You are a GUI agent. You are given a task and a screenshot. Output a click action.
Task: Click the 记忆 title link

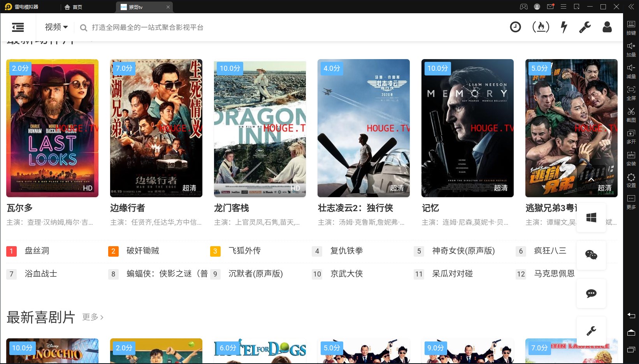430,208
